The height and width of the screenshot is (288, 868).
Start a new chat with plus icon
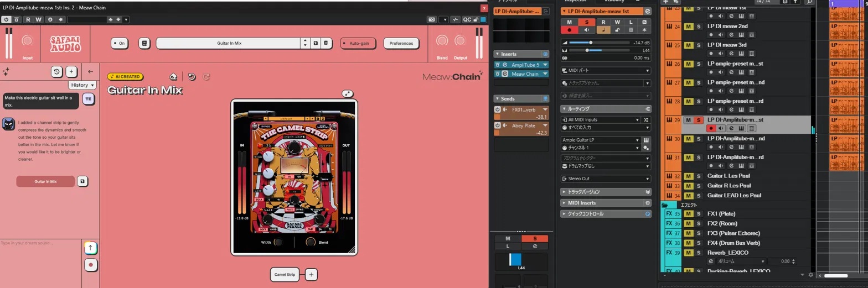(71, 72)
